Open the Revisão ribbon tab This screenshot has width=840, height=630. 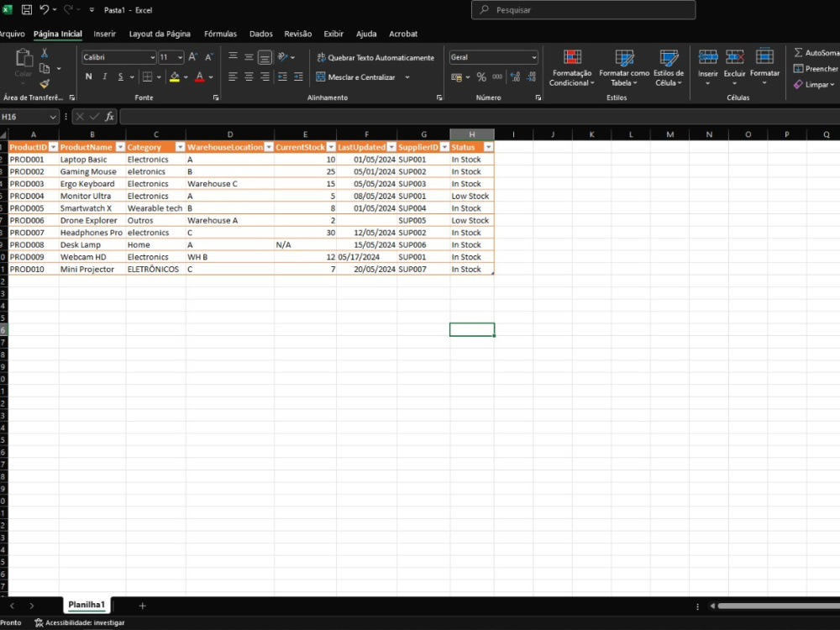tap(298, 34)
